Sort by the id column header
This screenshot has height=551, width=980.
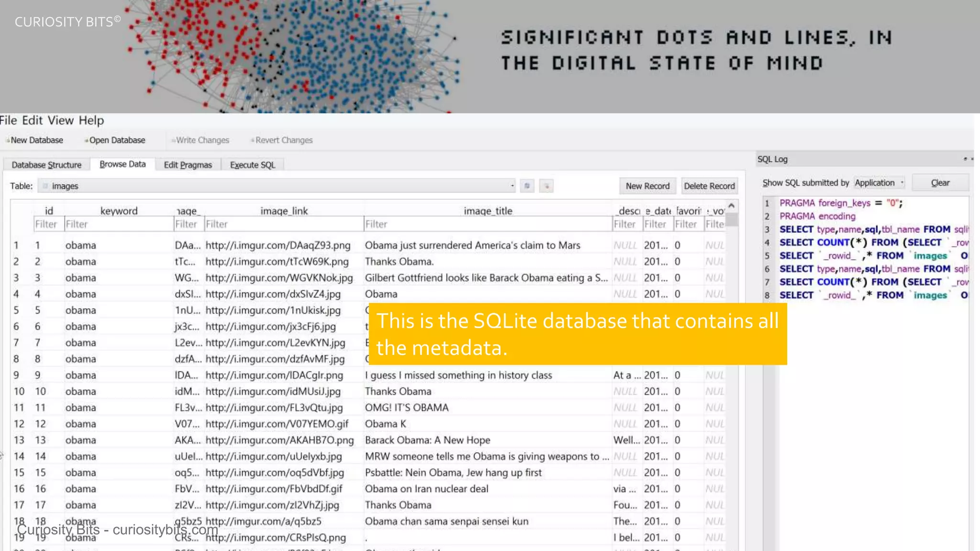[49, 210]
